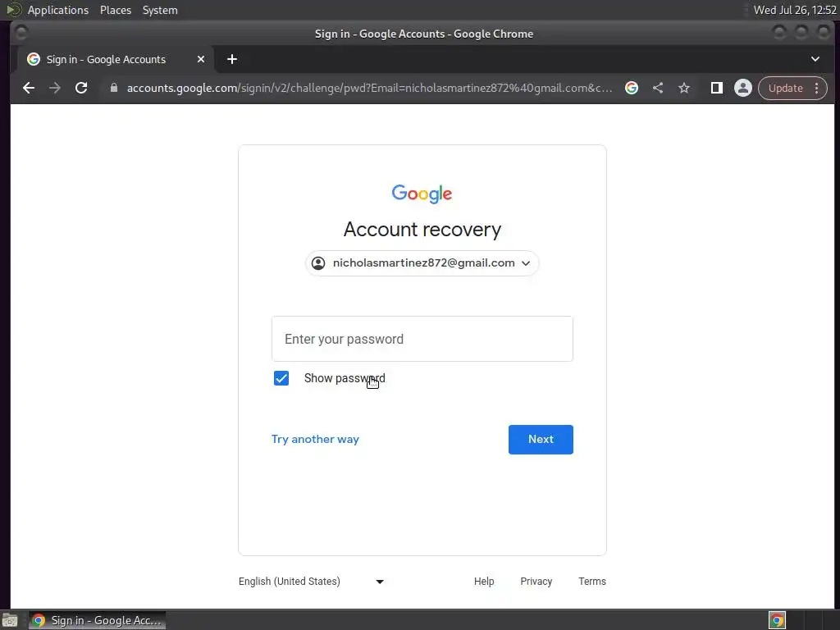
Task: Open the Terms link
Action: pyautogui.click(x=592, y=582)
